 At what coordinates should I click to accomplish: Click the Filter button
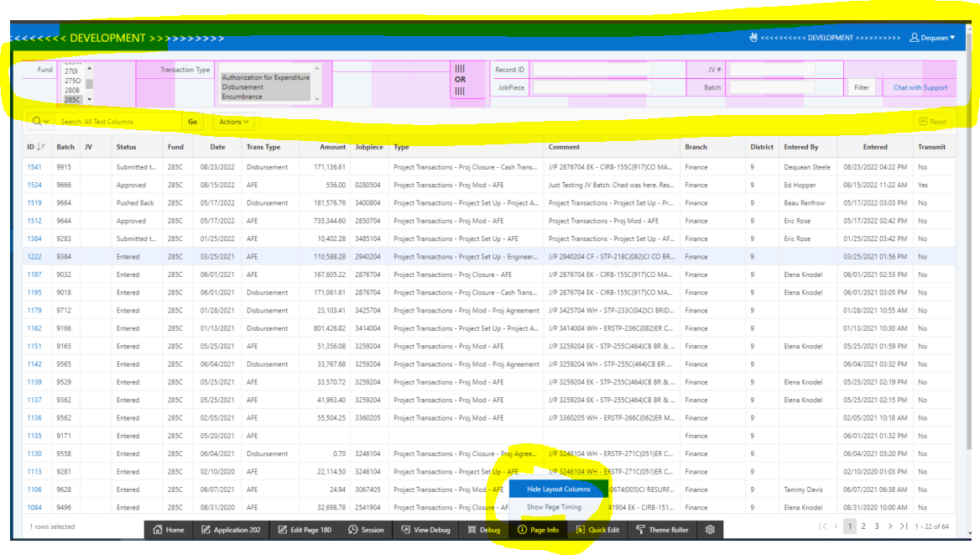pos(862,87)
